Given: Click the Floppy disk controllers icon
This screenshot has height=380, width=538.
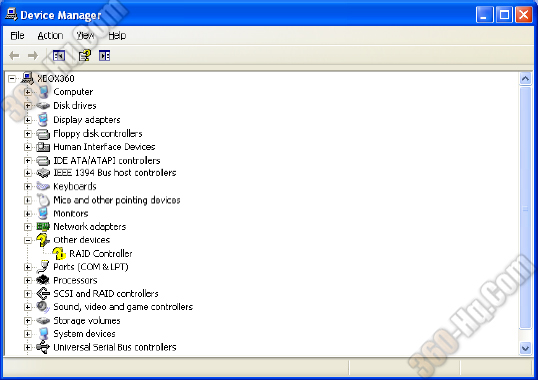Looking at the screenshot, I should (43, 133).
